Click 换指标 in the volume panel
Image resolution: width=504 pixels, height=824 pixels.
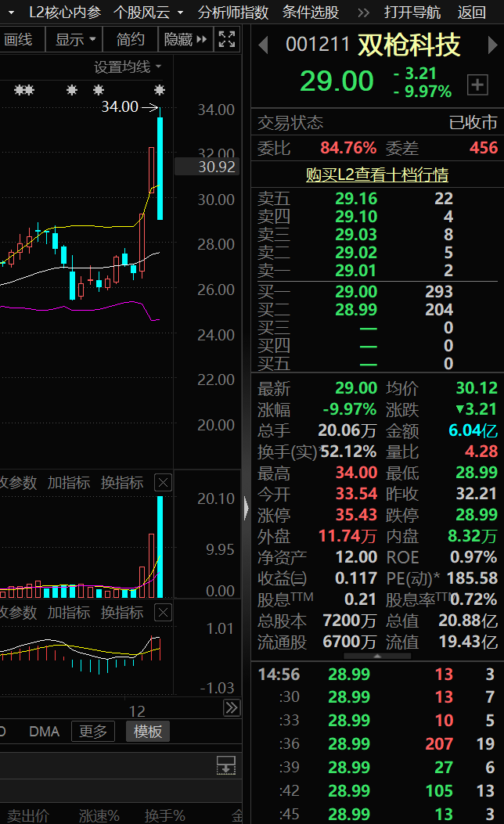[x=122, y=482]
